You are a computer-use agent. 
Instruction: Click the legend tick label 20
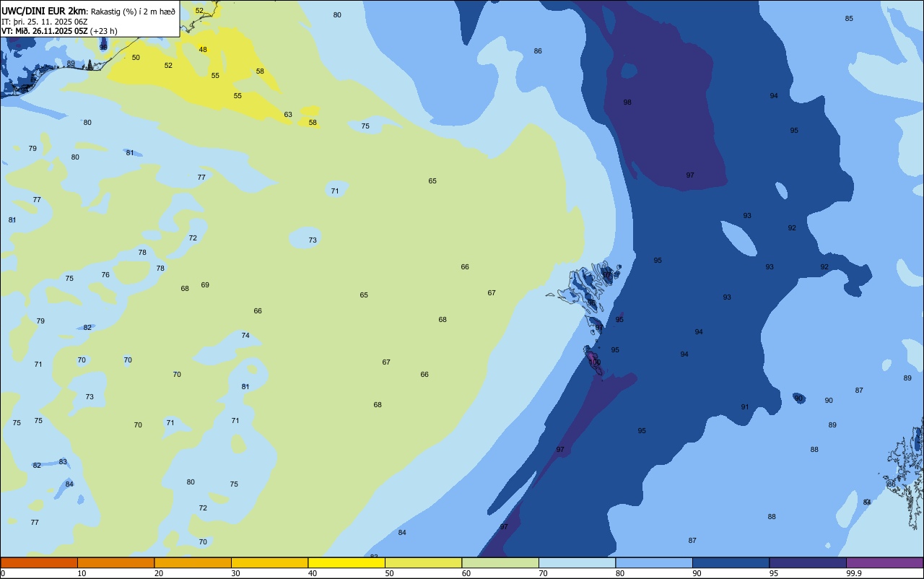(158, 573)
